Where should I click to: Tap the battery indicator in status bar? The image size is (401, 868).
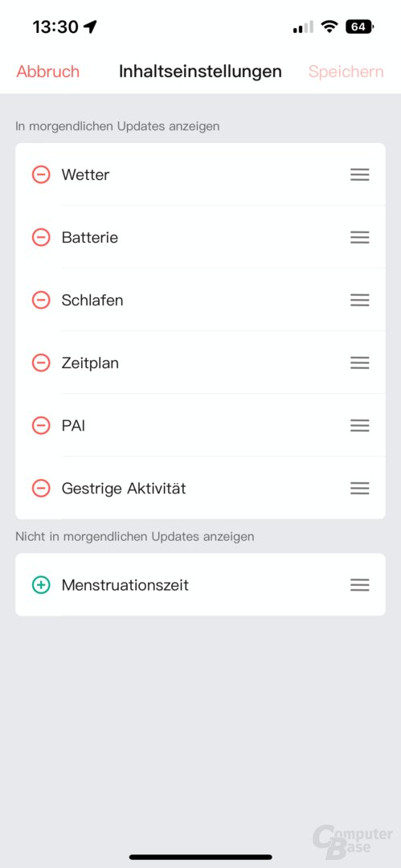tap(360, 27)
